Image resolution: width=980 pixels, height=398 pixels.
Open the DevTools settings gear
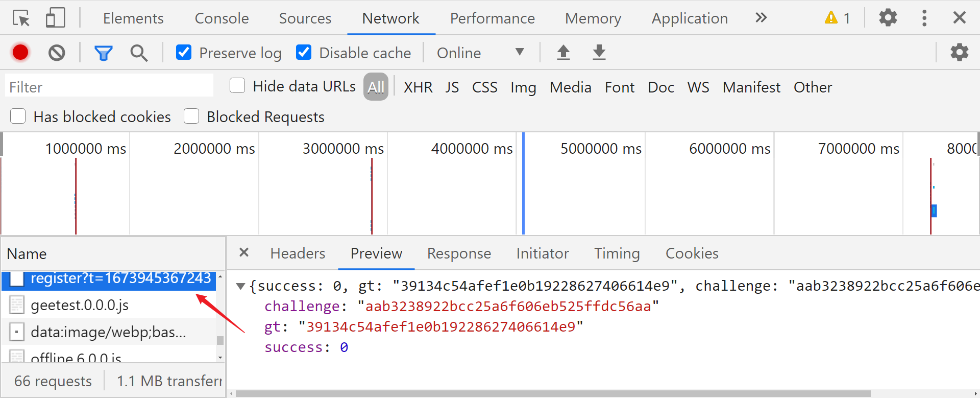888,18
